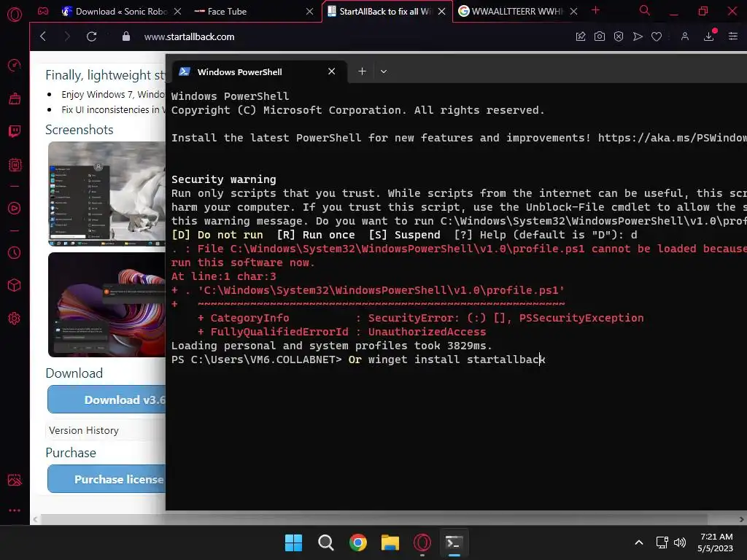Click the PowerShell command prompt line
Viewport: 747px width, 560px height.
pyautogui.click(x=358, y=359)
